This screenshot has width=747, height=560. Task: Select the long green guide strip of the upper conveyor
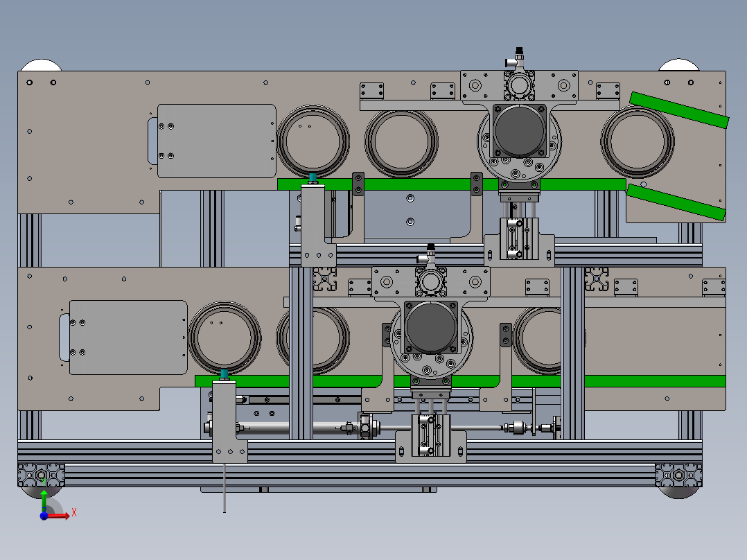[x=451, y=184]
